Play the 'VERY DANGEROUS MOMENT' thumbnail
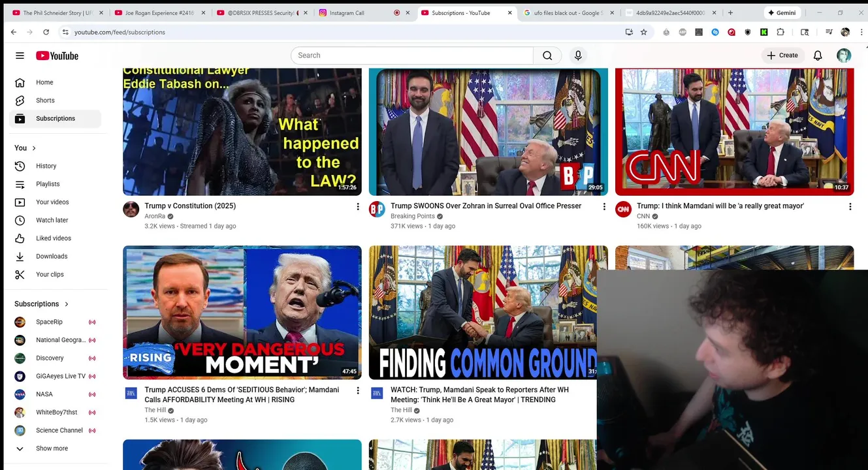The width and height of the screenshot is (868, 470). click(242, 313)
